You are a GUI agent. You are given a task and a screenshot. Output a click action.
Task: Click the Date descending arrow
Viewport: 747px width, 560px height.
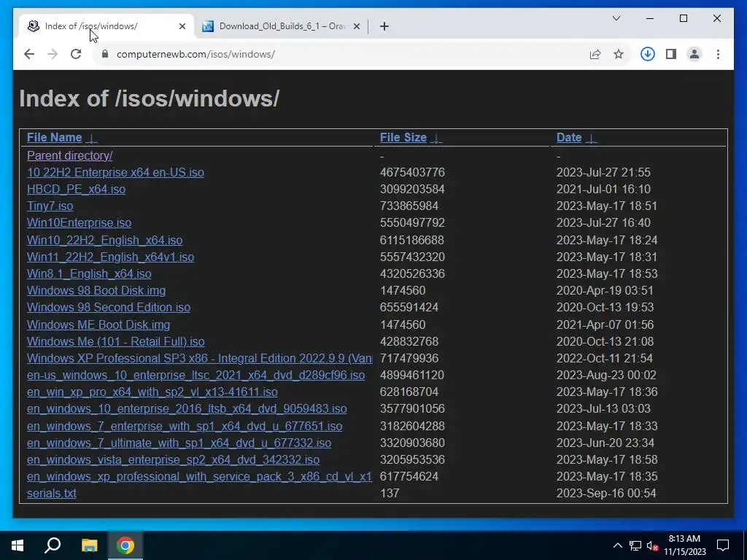(591, 138)
